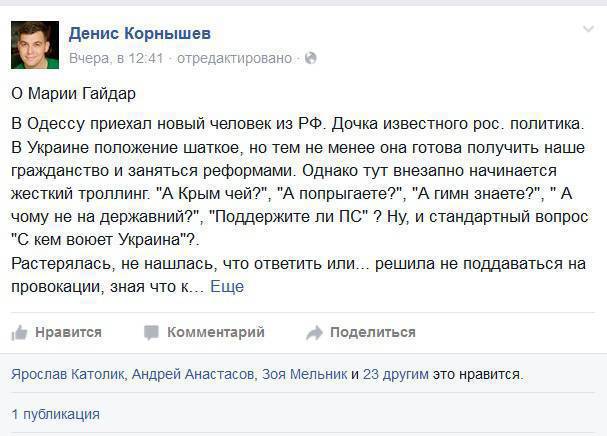
Task: Click the Комментарий button text
Action: pos(216,332)
